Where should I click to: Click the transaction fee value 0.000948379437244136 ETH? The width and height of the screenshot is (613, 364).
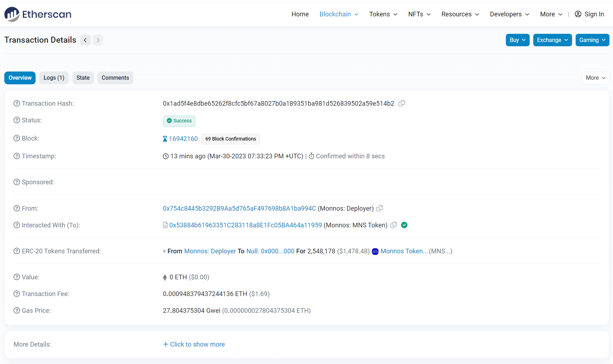click(x=205, y=294)
